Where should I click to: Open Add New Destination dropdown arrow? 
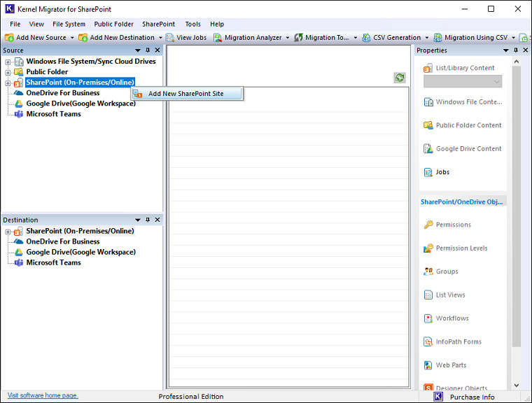point(160,38)
